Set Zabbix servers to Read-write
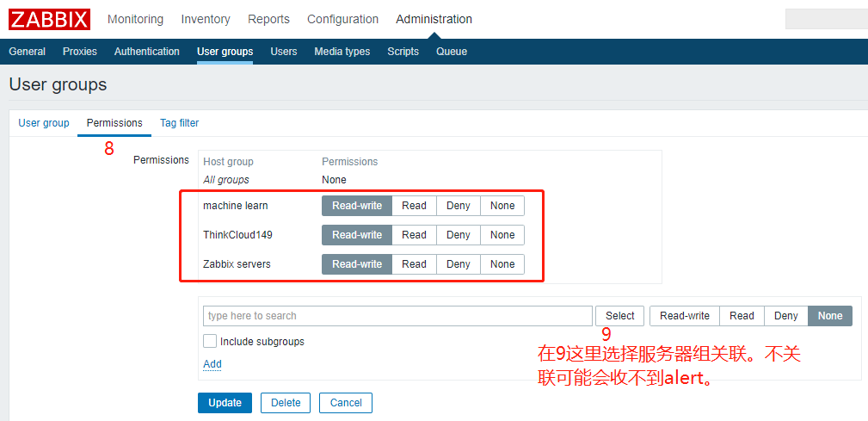868x421 pixels. point(357,264)
